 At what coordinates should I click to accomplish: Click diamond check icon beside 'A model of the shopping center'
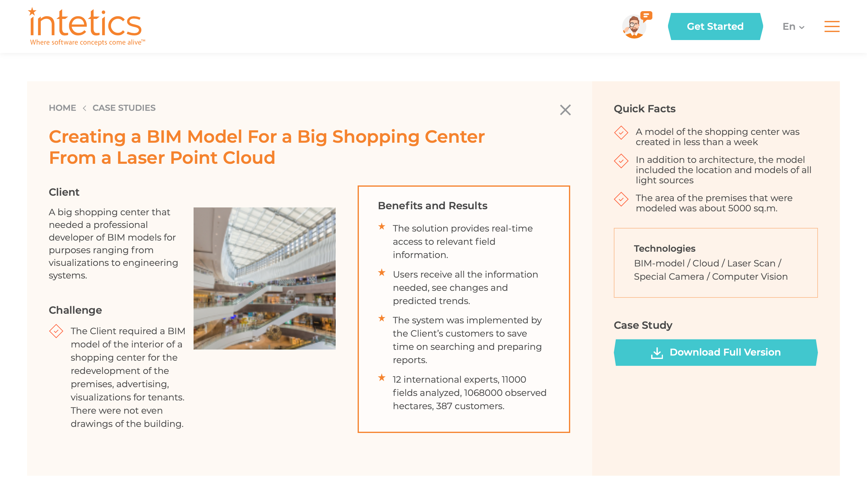[621, 132]
